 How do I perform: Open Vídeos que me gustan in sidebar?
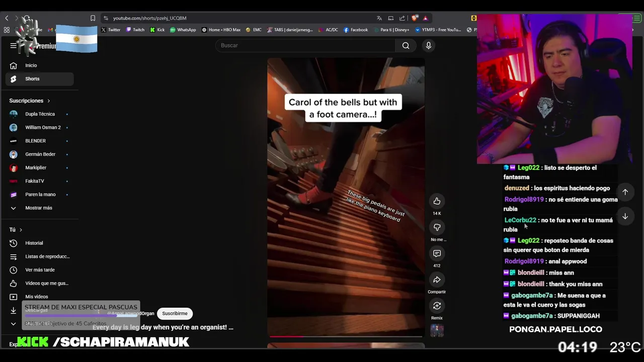pos(39,283)
